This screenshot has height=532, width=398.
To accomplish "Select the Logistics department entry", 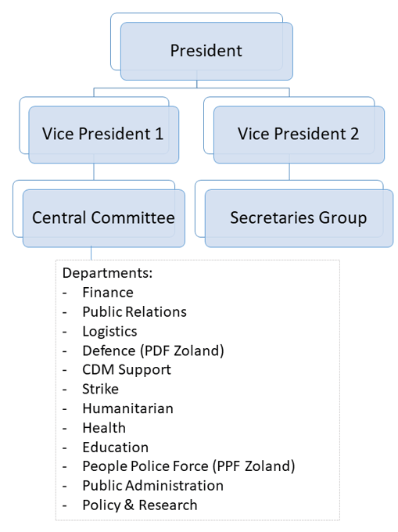I will 109,332.
